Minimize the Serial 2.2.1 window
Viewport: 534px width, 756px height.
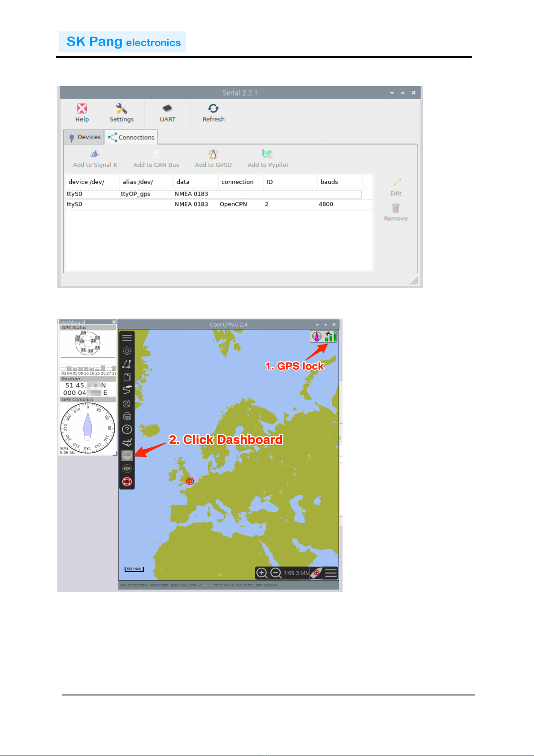[392, 92]
